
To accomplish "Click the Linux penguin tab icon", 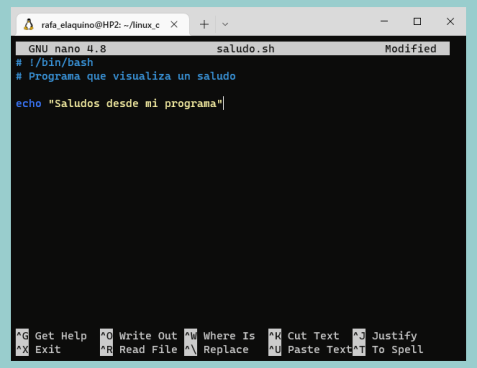I will 29,25.
